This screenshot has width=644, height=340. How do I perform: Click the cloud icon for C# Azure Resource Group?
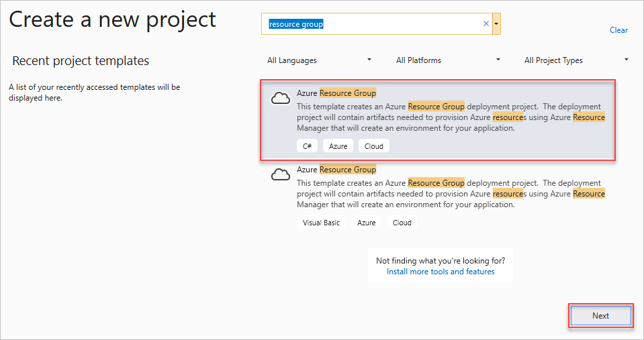280,99
